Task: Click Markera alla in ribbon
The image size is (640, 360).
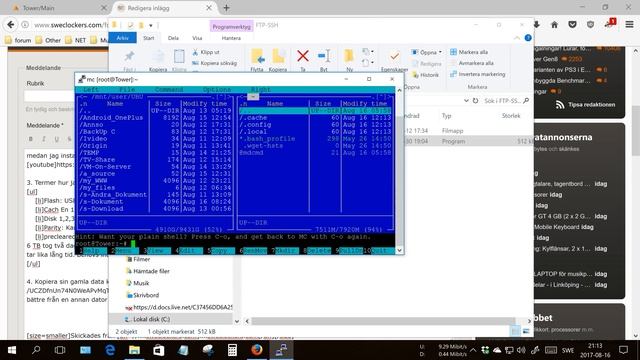Action: pos(469,52)
